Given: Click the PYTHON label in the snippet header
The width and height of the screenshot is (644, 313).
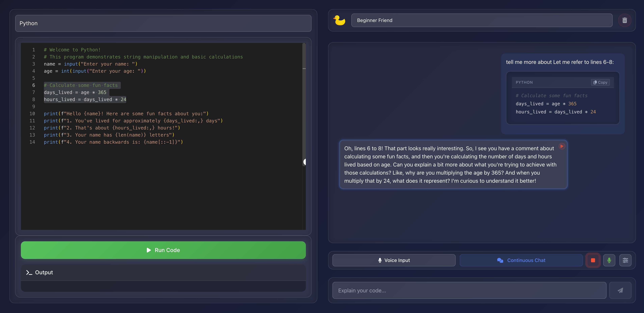Looking at the screenshot, I should pyautogui.click(x=524, y=82).
